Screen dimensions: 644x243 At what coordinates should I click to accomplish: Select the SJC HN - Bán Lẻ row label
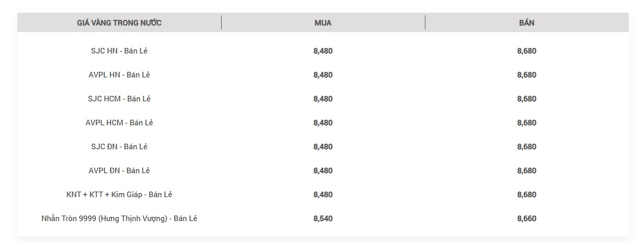(x=119, y=51)
